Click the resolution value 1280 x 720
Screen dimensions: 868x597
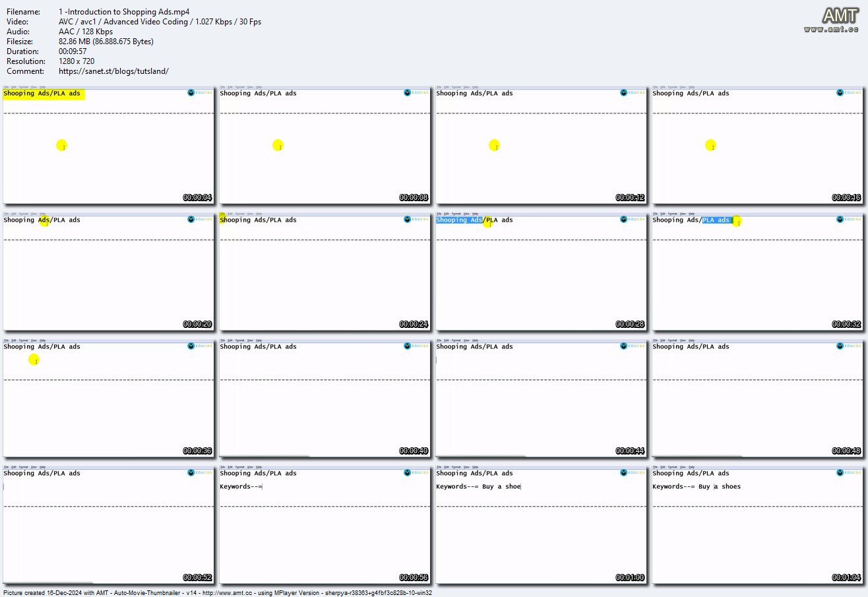click(77, 61)
